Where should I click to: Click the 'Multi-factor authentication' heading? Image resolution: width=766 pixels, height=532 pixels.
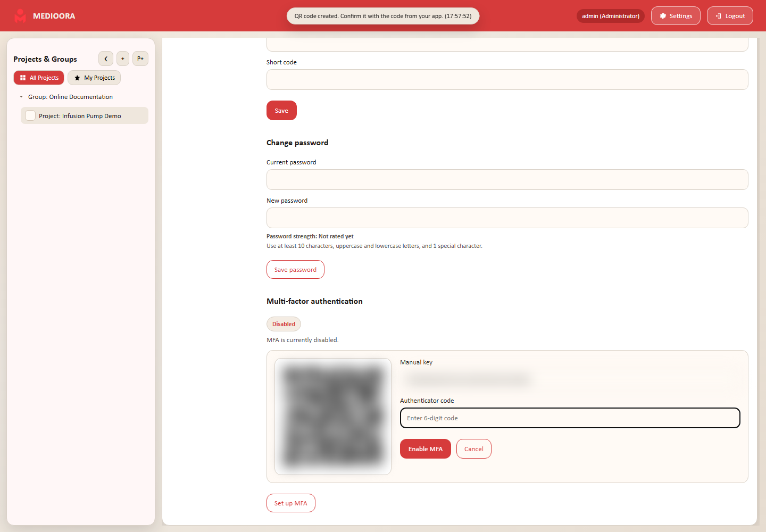(x=314, y=301)
